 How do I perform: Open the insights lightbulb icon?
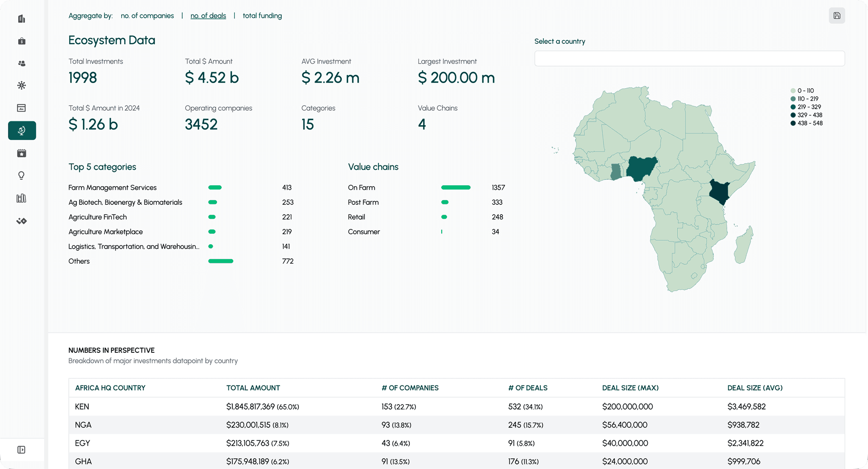[22, 176]
